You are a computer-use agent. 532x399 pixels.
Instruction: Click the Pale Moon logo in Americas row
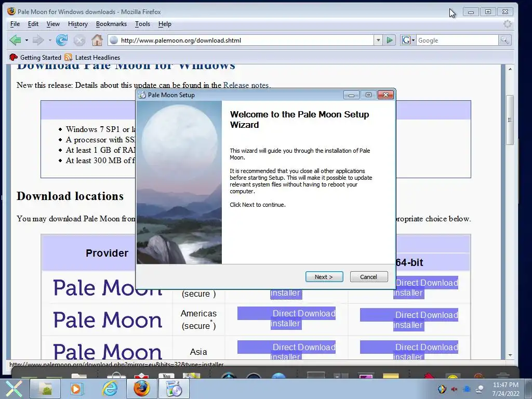pos(107,320)
